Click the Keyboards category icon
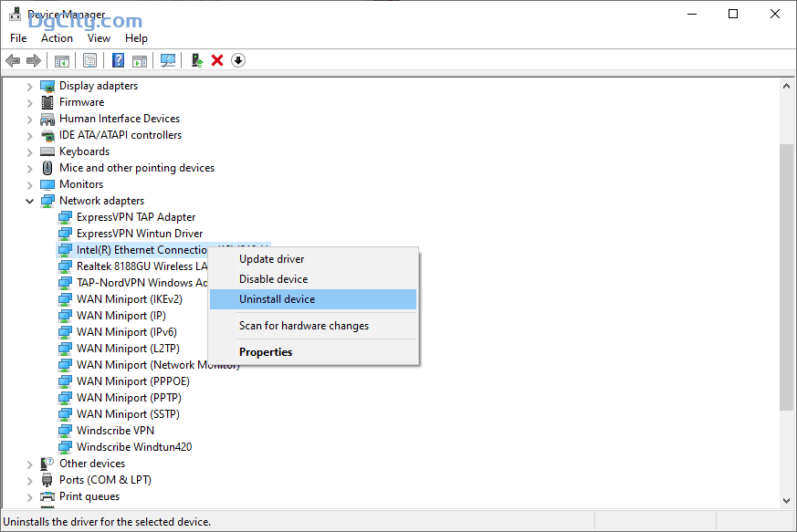Screen dimensions: 797x532 point(47,151)
